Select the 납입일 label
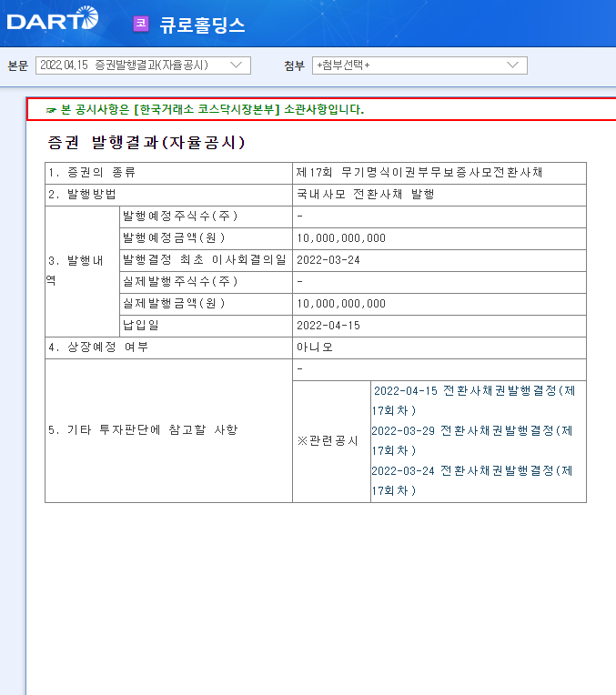Screen dimensions: 616x695 141,326
